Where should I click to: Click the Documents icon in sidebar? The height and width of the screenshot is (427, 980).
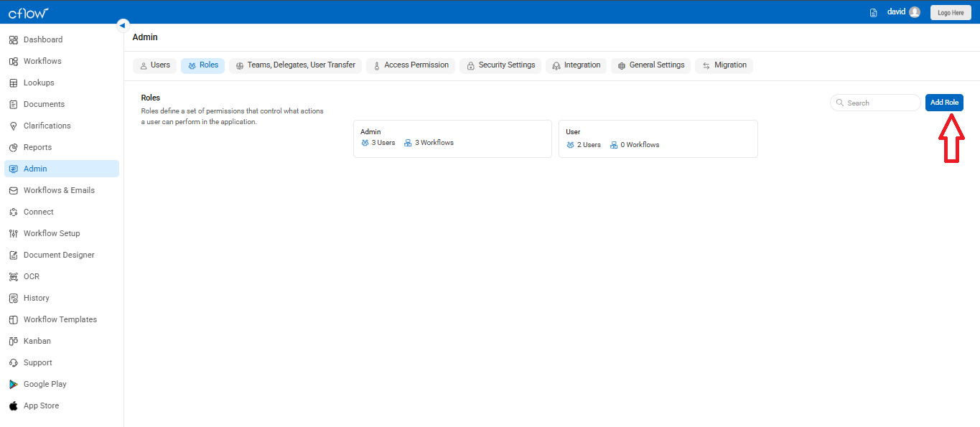click(x=14, y=104)
